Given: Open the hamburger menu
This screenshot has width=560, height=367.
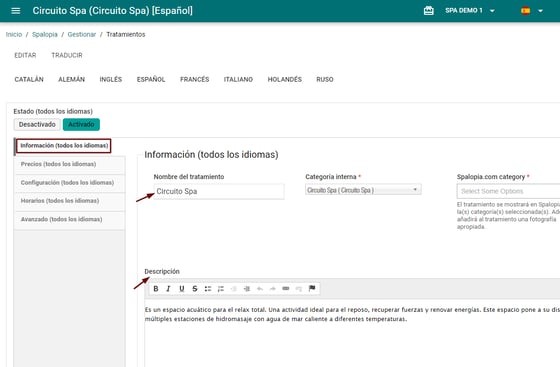Looking at the screenshot, I should 16,11.
